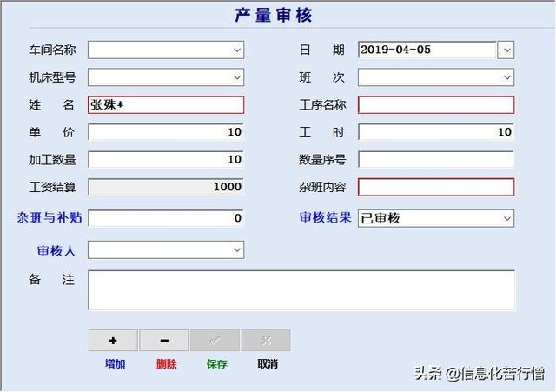Click the 产量审核 title text

pyautogui.click(x=274, y=16)
